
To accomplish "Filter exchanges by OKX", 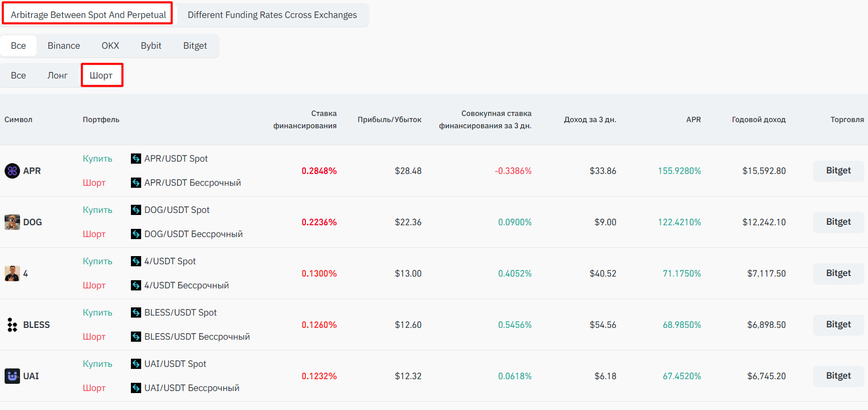I will 110,46.
